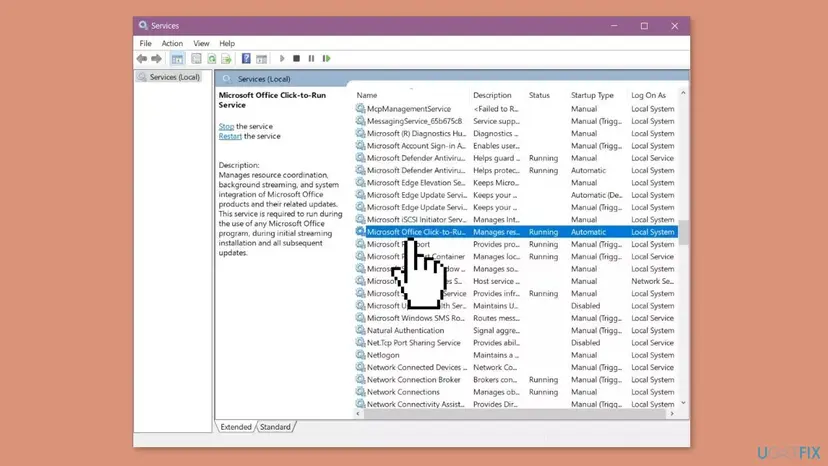This screenshot has width=828, height=466.
Task: Select the Network Connected Devices service
Action: click(516, 367)
